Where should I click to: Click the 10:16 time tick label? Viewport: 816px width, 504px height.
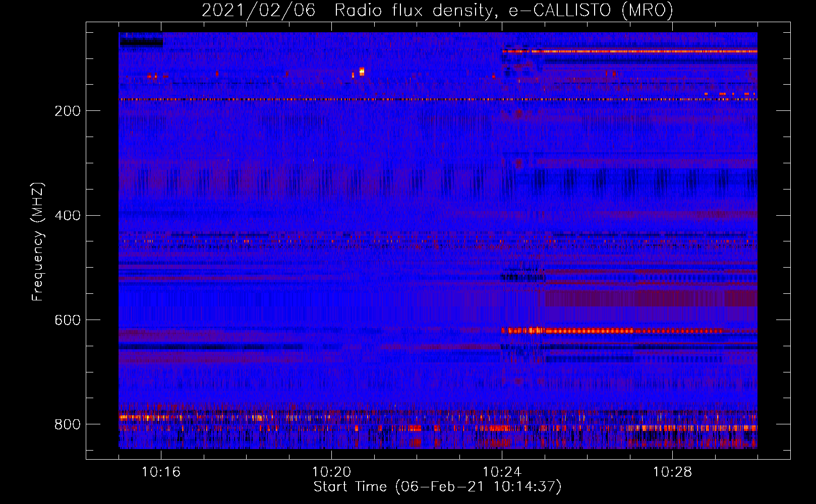pos(161,472)
